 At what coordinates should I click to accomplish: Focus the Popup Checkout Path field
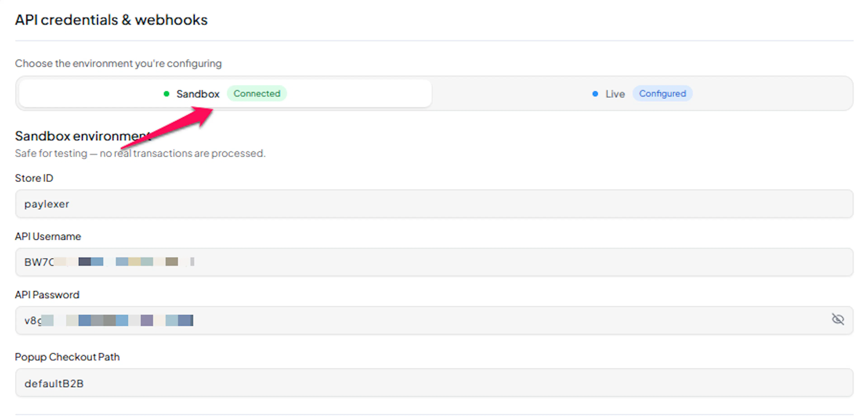tap(434, 383)
